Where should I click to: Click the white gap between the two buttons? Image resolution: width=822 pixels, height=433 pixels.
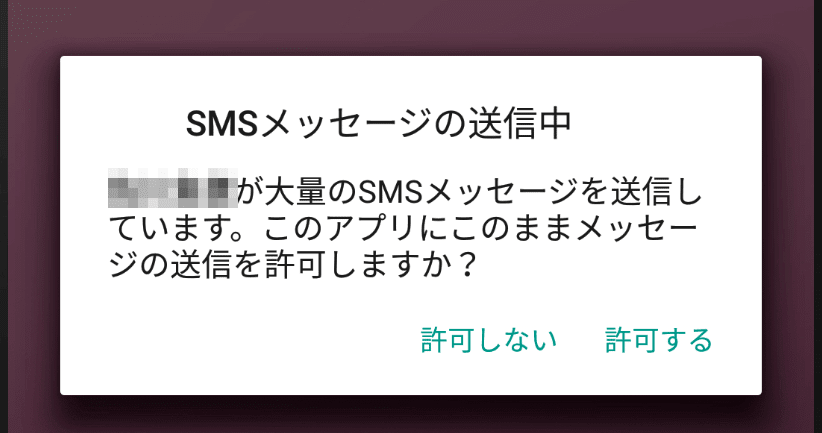581,340
